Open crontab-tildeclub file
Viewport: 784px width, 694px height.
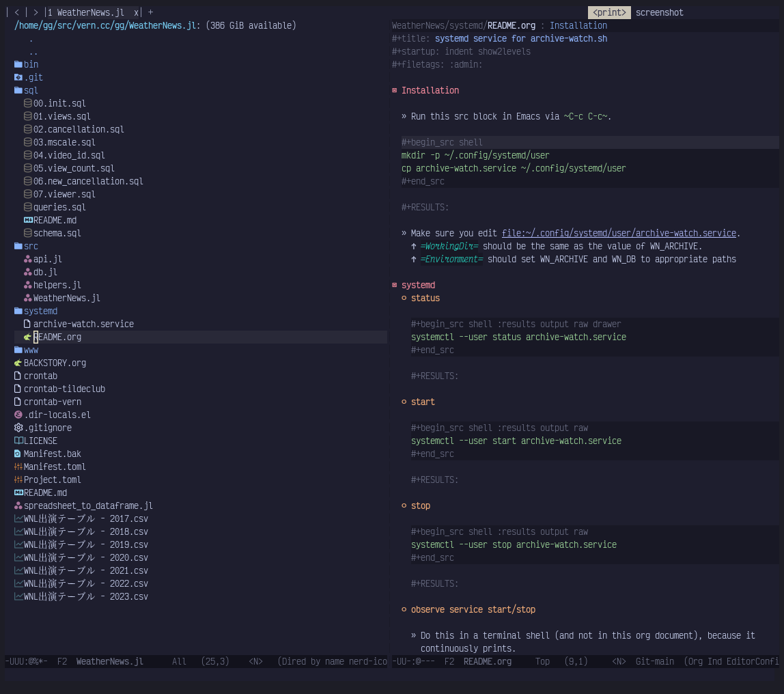tap(64, 389)
